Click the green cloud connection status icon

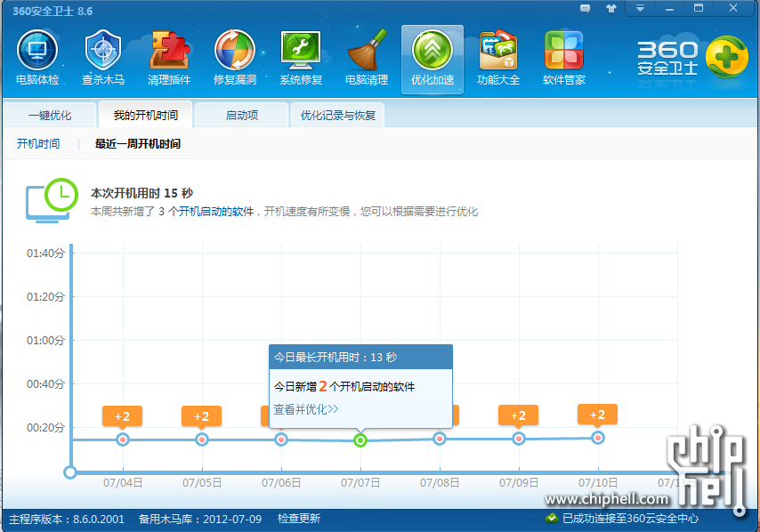(x=552, y=519)
